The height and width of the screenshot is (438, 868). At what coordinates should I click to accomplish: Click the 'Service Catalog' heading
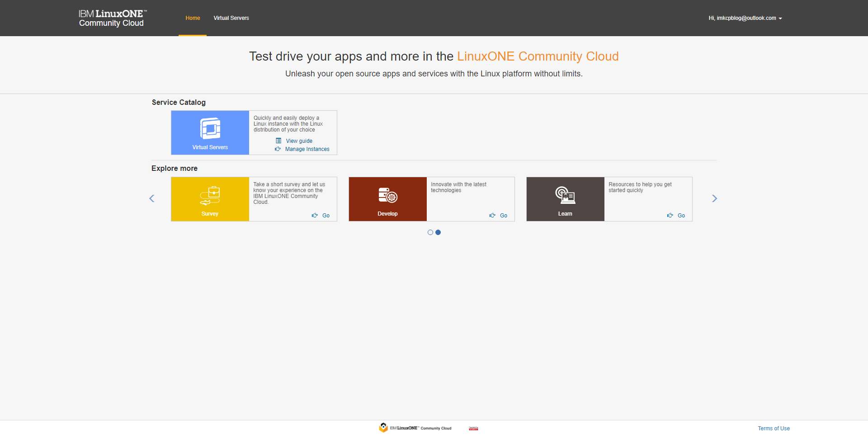(179, 103)
